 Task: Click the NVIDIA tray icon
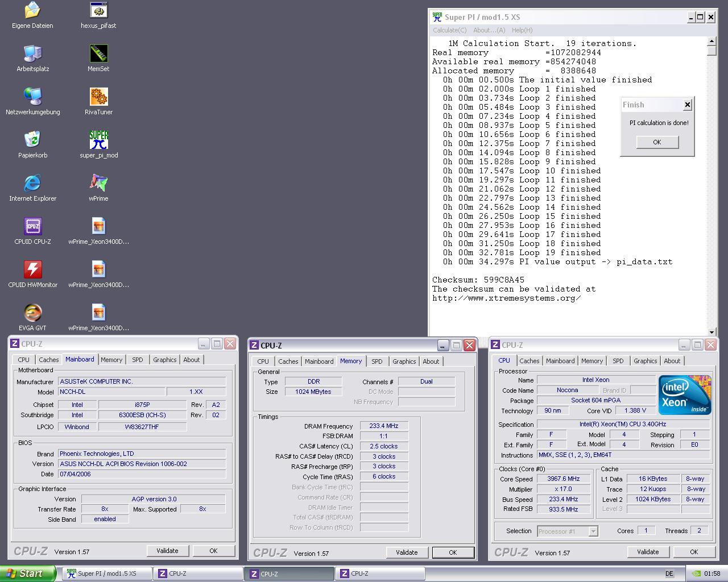696,573
